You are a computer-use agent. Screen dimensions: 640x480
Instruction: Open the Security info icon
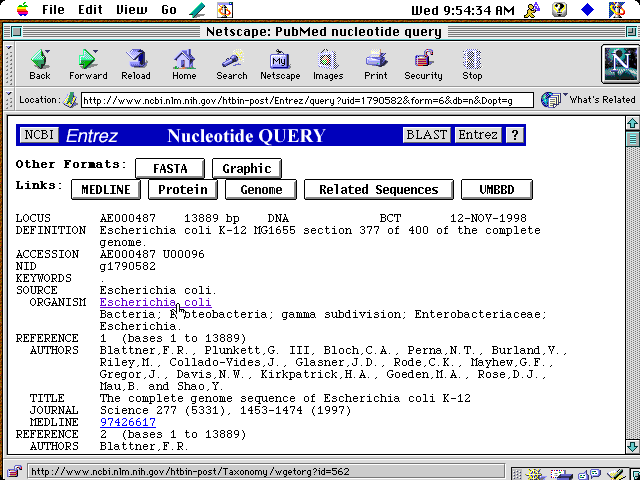click(x=423, y=65)
